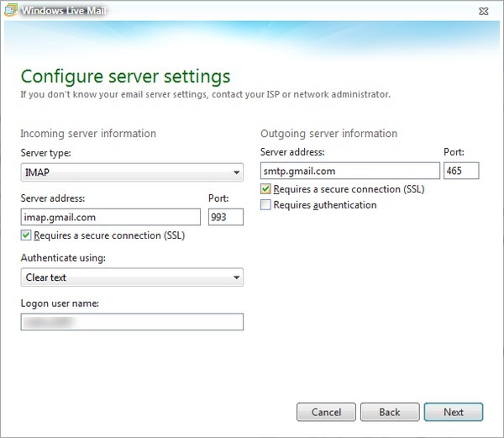Click the Outgoing server information heading

328,134
